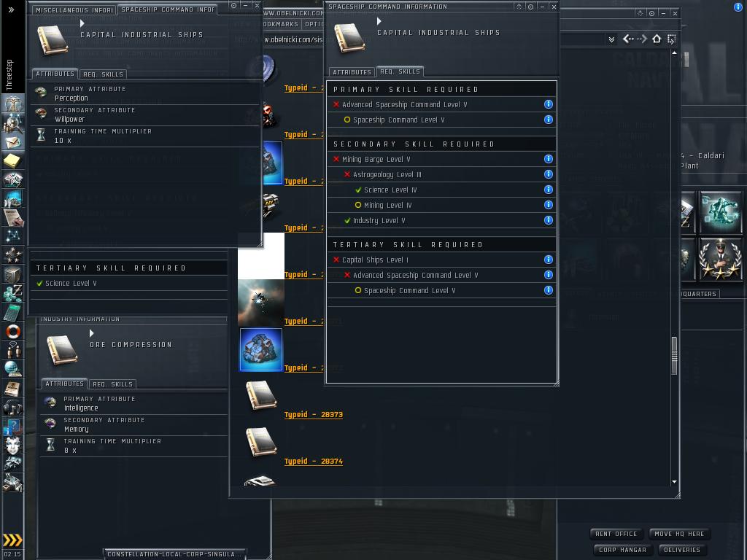Select the Capital Ships Level I row

[441, 260]
